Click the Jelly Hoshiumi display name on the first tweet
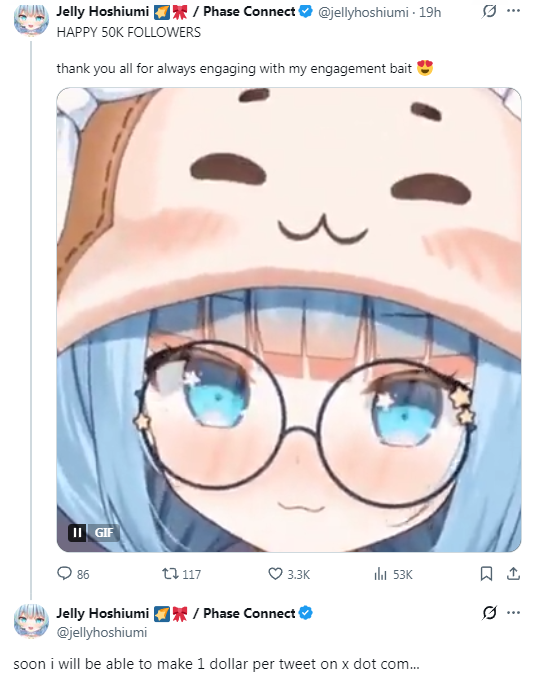Image resolution: width=537 pixels, height=687 pixels. 102,11
